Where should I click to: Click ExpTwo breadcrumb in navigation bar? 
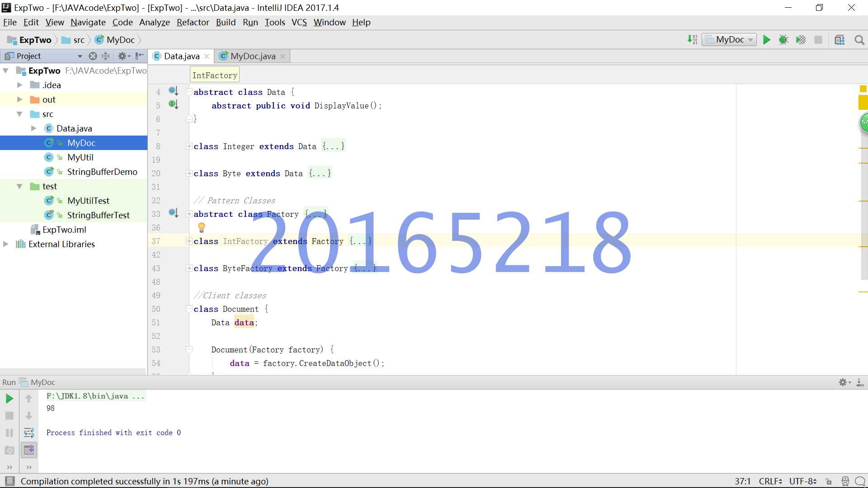point(30,40)
